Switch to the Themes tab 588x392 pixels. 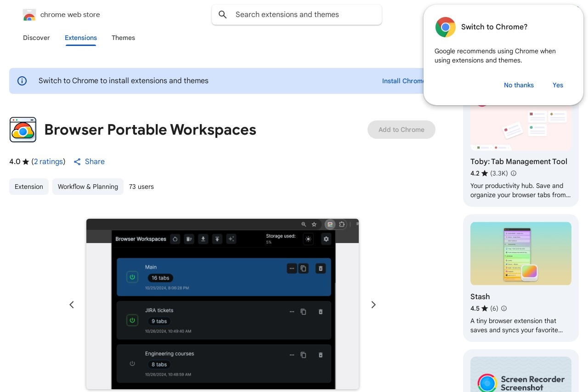click(123, 38)
